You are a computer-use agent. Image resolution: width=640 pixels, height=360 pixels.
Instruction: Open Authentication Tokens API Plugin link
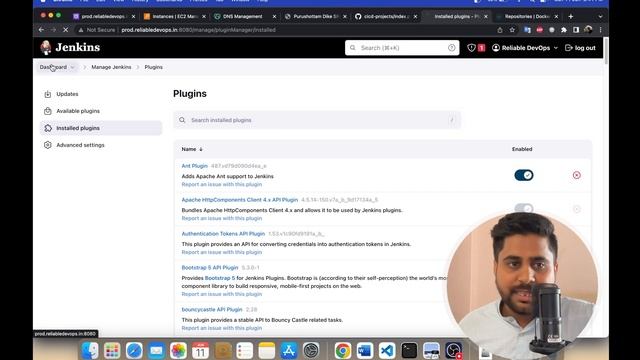[223, 234]
